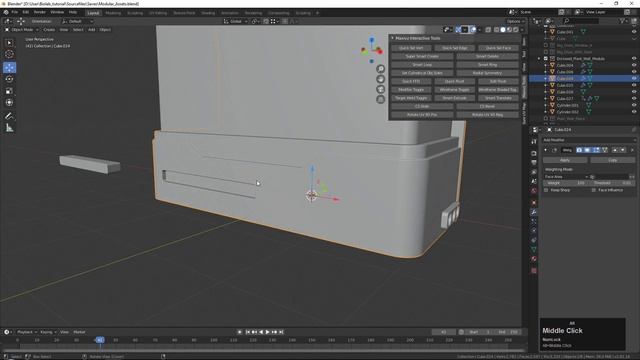The height and width of the screenshot is (360, 640).
Task: Click the Modifier Toggle button
Action: click(x=411, y=90)
